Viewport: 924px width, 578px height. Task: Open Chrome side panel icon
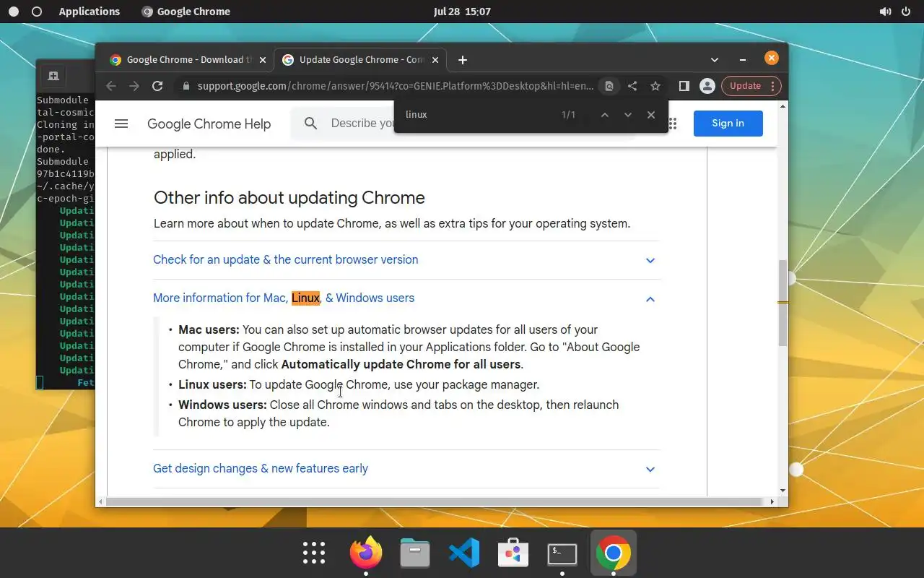coord(684,86)
